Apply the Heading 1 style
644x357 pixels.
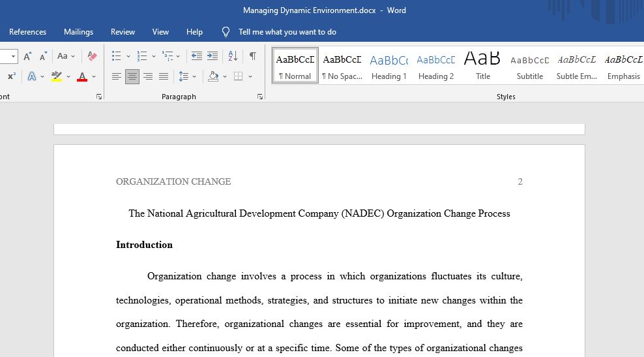pyautogui.click(x=389, y=65)
